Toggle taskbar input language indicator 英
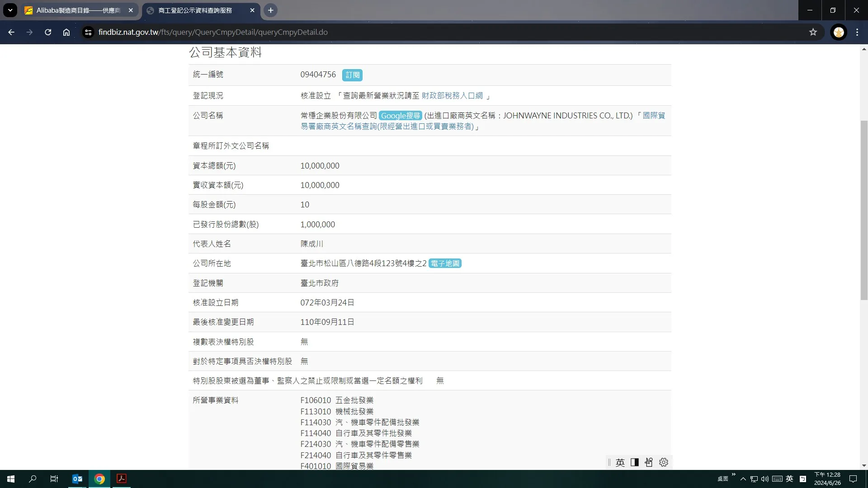The image size is (868, 488). (x=789, y=479)
